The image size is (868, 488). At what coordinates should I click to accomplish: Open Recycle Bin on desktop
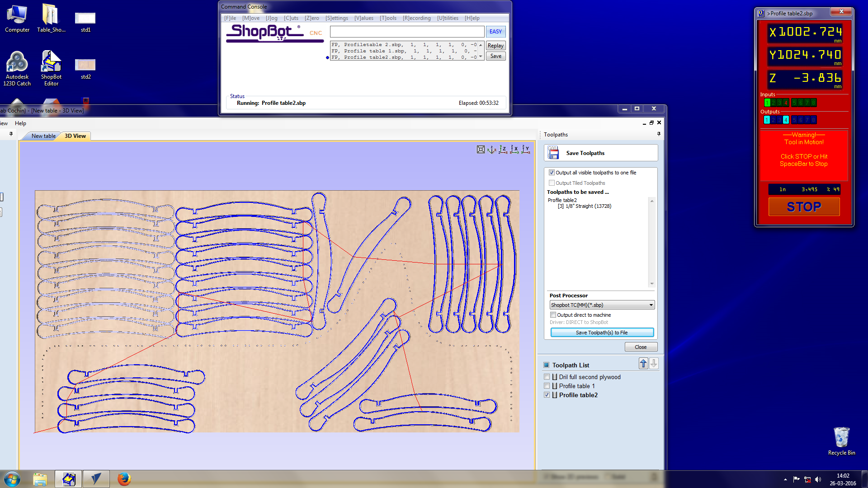point(841,441)
